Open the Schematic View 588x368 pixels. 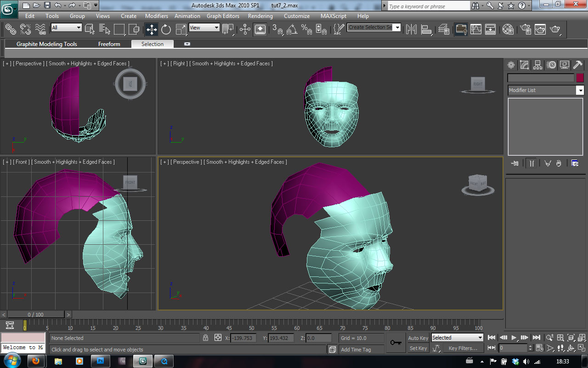491,29
